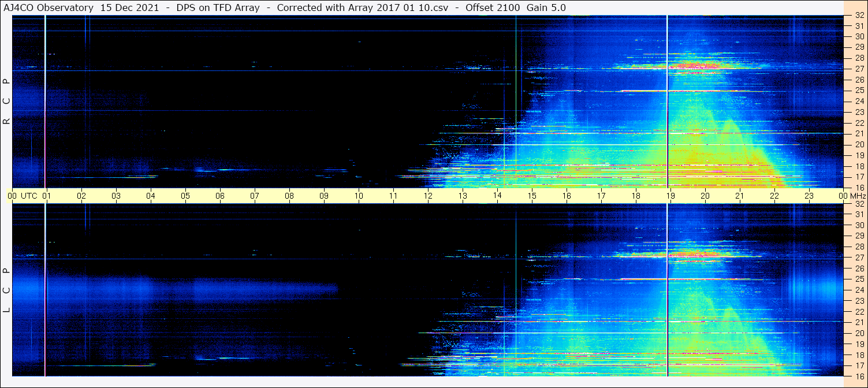Click the 17 MHz label on the LCP frequency scale
This screenshot has width=868, height=388.
pyautogui.click(x=859, y=365)
